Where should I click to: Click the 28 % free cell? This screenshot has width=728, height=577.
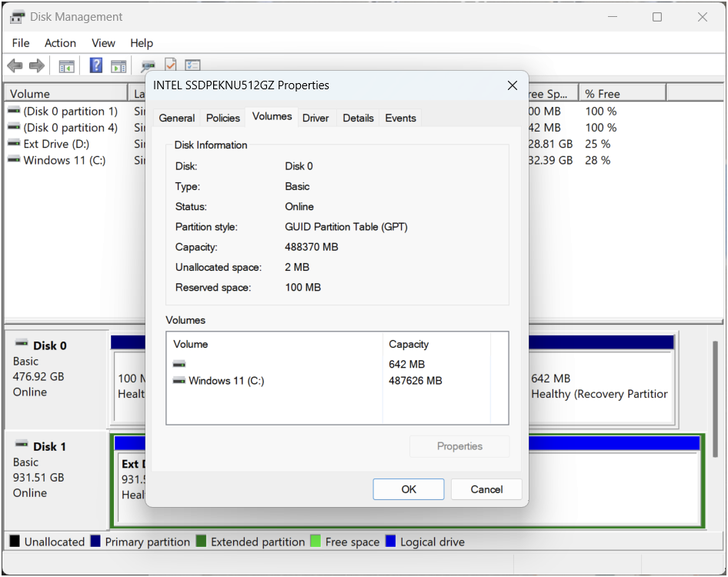pyautogui.click(x=597, y=160)
